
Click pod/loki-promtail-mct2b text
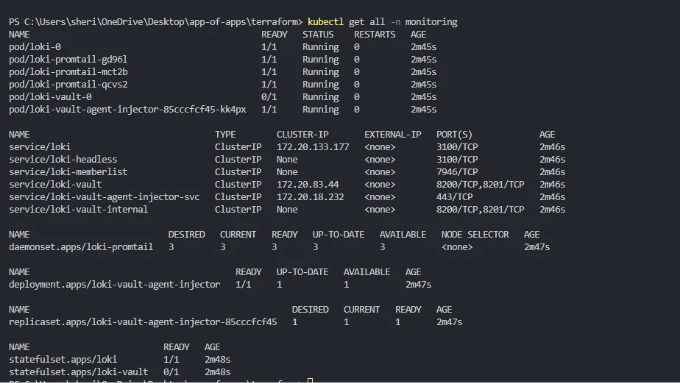[68, 72]
